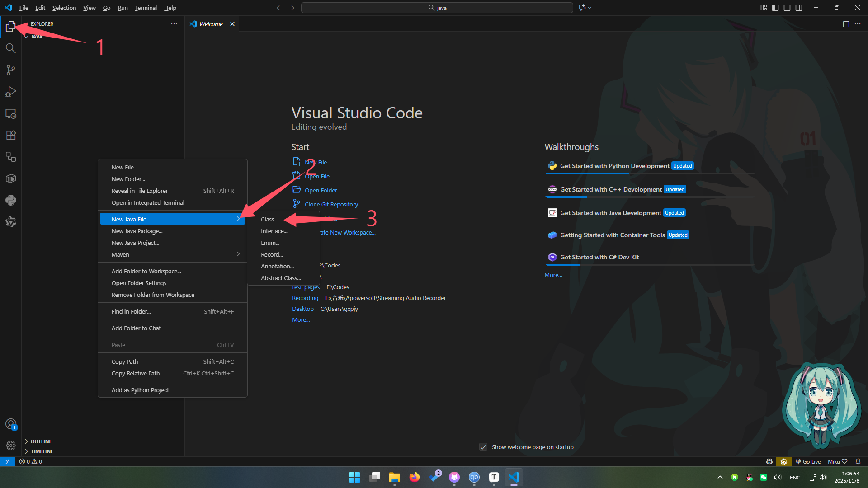
Task: Select 'Class...' from the New Java File submenu
Action: 269,219
